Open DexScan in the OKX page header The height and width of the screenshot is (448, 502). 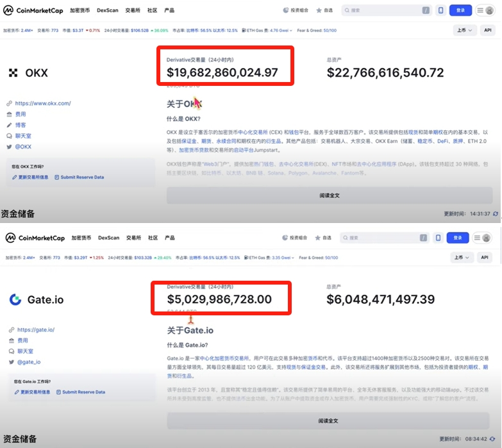(108, 10)
